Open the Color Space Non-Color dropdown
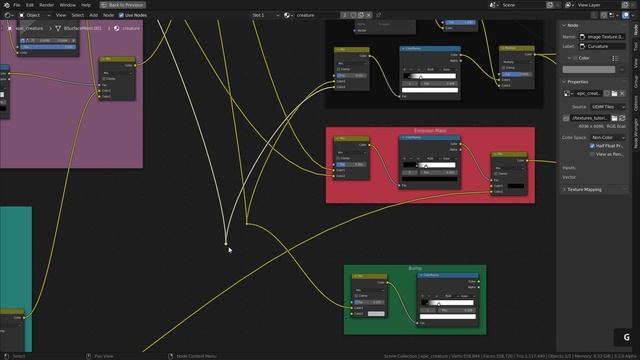 coord(608,138)
